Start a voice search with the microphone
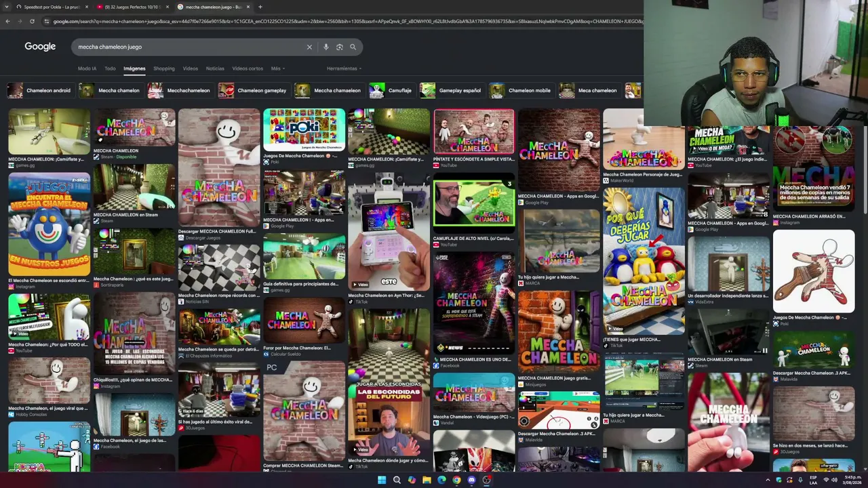 pos(326,47)
